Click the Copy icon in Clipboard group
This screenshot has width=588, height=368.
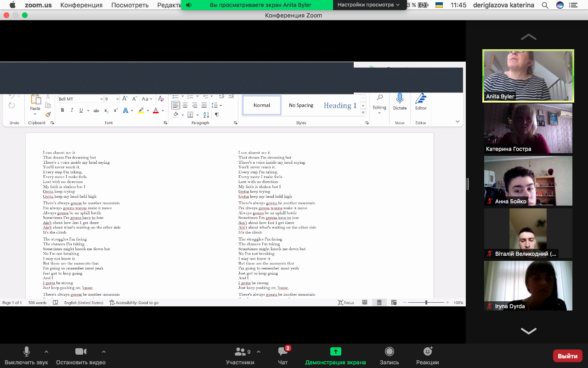pyautogui.click(x=48, y=106)
